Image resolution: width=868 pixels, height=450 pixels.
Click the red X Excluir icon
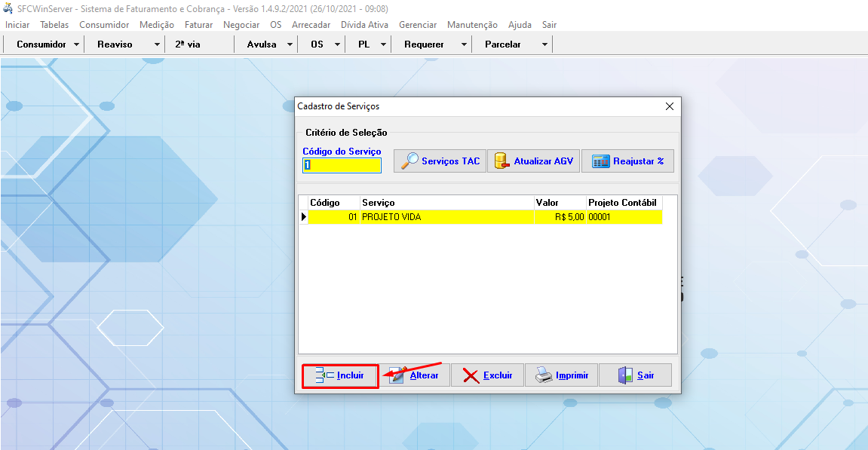click(471, 375)
